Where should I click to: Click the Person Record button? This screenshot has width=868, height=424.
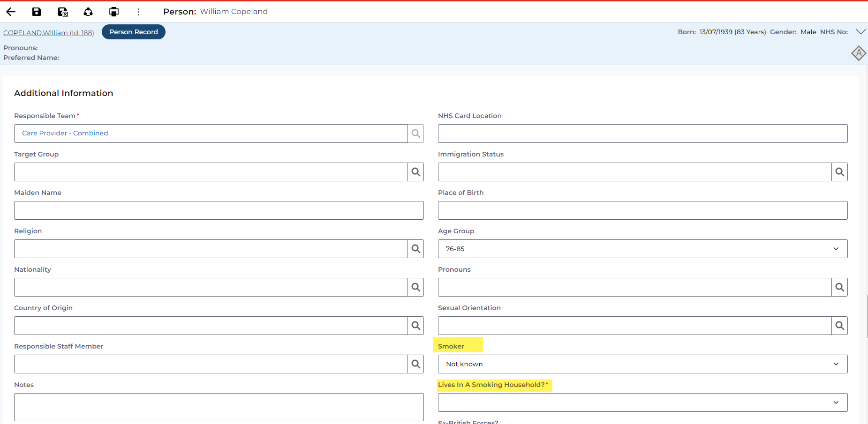[134, 32]
